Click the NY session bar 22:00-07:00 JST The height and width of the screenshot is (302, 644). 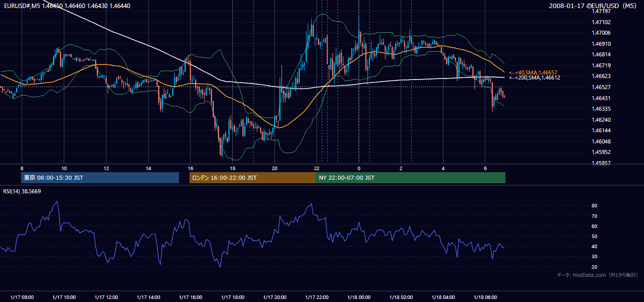(411, 178)
